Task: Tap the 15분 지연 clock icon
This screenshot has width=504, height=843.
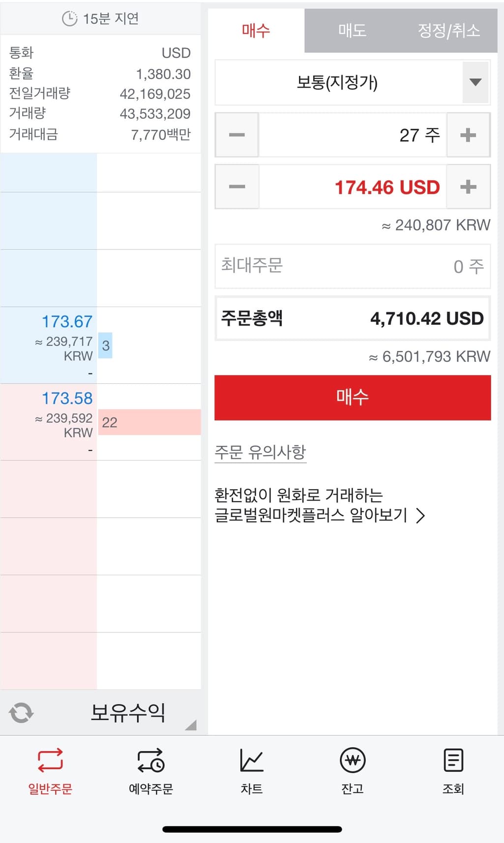Action: [x=69, y=19]
